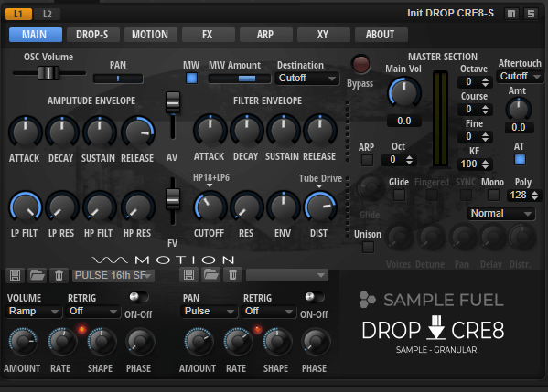Click the Aftertouch Amt knob
The image size is (548, 392).
tap(519, 110)
